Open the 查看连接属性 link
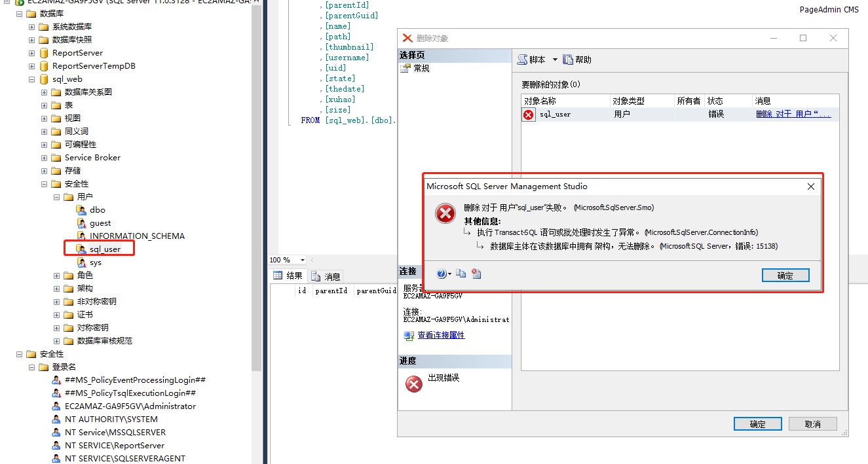 [441, 335]
